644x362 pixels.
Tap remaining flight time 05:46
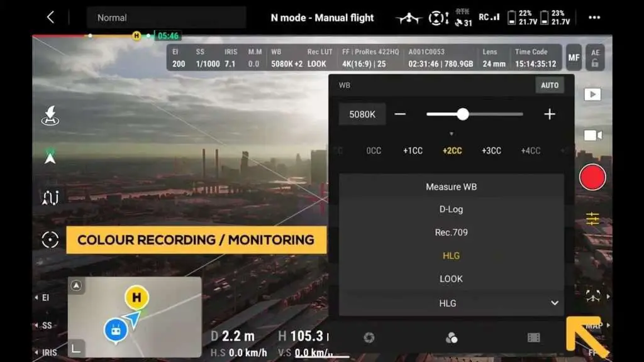168,36
